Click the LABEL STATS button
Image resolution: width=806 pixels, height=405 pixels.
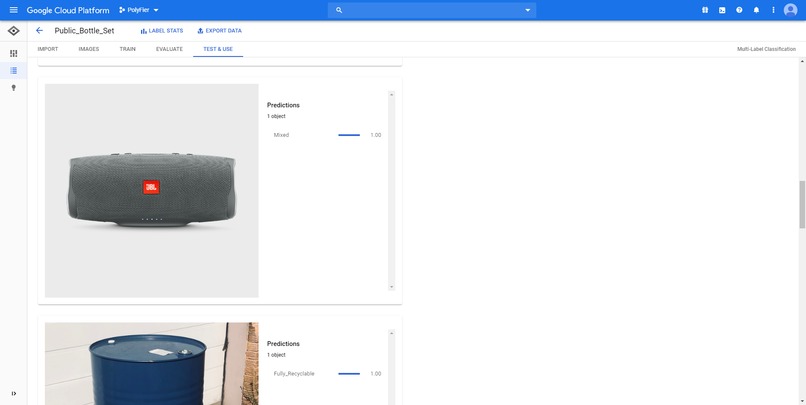161,31
